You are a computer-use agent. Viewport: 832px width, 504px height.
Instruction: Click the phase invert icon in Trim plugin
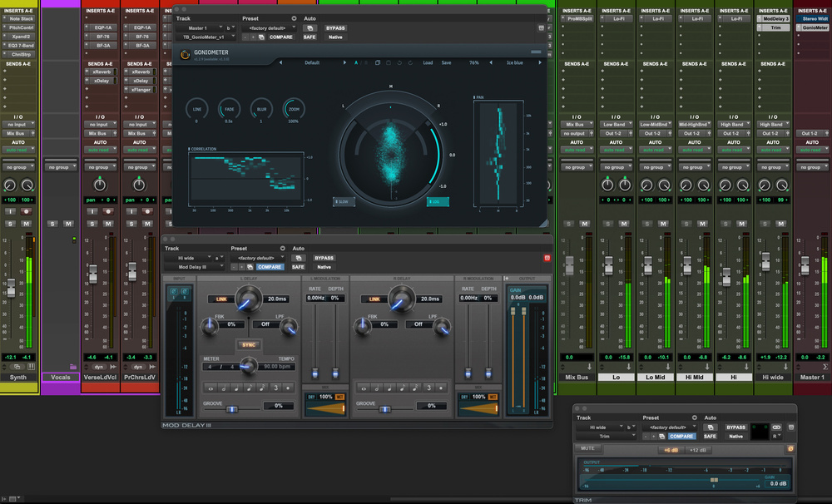click(x=790, y=449)
